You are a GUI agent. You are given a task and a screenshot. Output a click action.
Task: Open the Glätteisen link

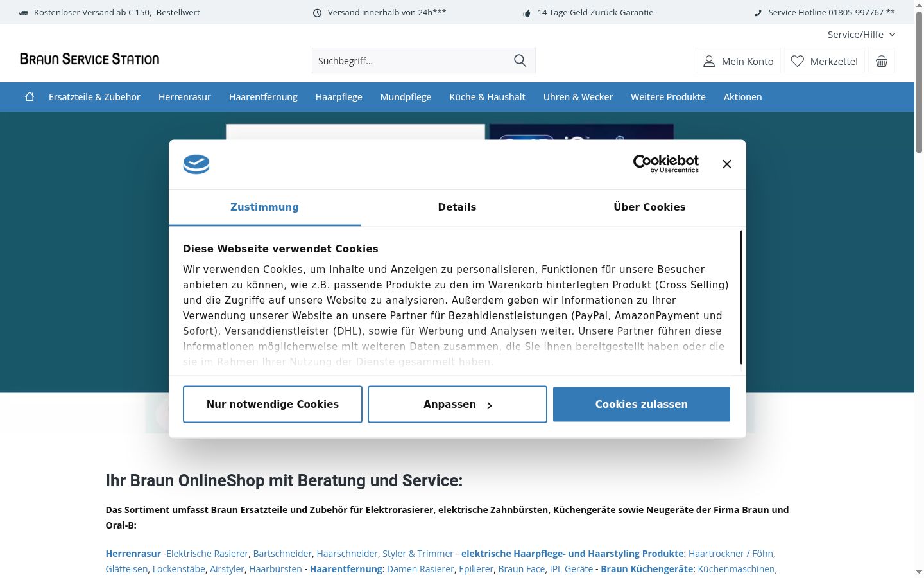point(126,568)
